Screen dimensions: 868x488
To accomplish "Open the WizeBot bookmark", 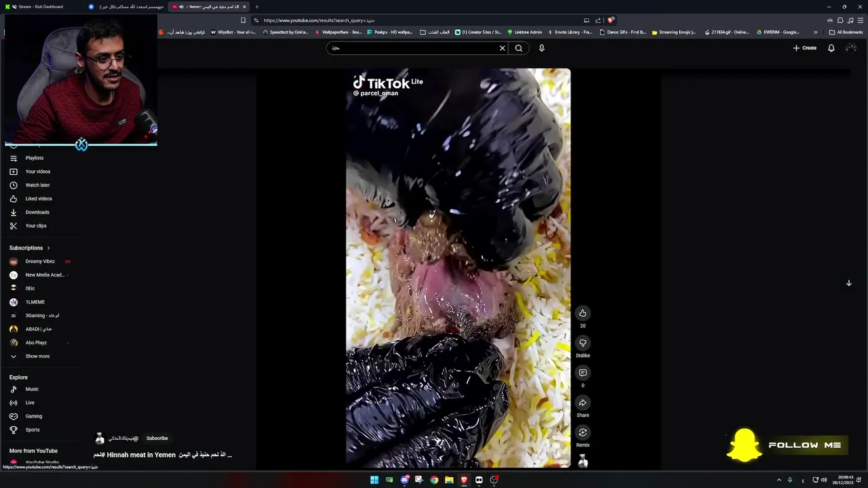I will click(x=233, y=32).
